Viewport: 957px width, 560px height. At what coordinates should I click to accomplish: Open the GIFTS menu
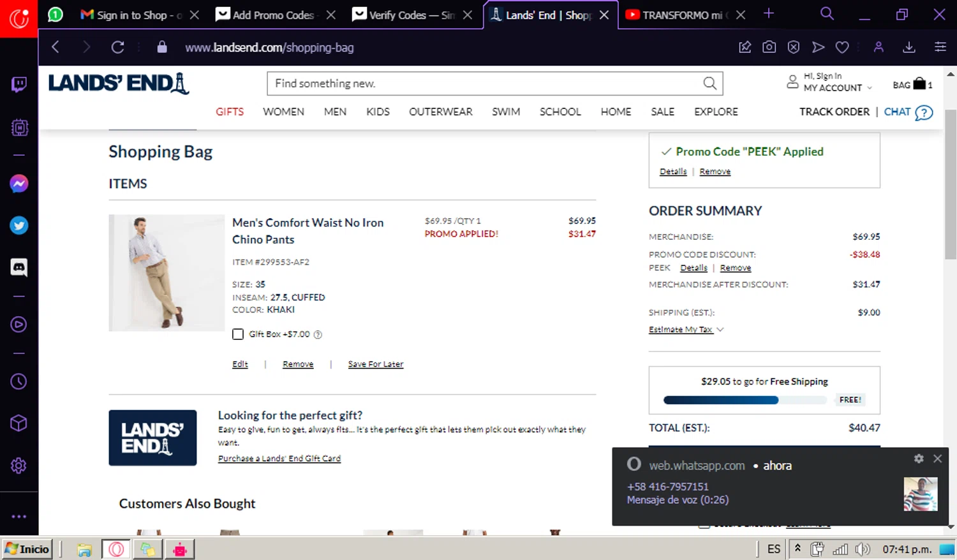point(230,112)
